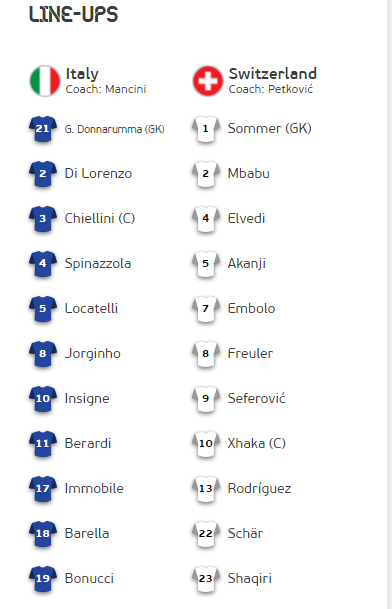The height and width of the screenshot is (609, 392).
Task: Click the Switzerland flag icon
Action: pyautogui.click(x=208, y=81)
